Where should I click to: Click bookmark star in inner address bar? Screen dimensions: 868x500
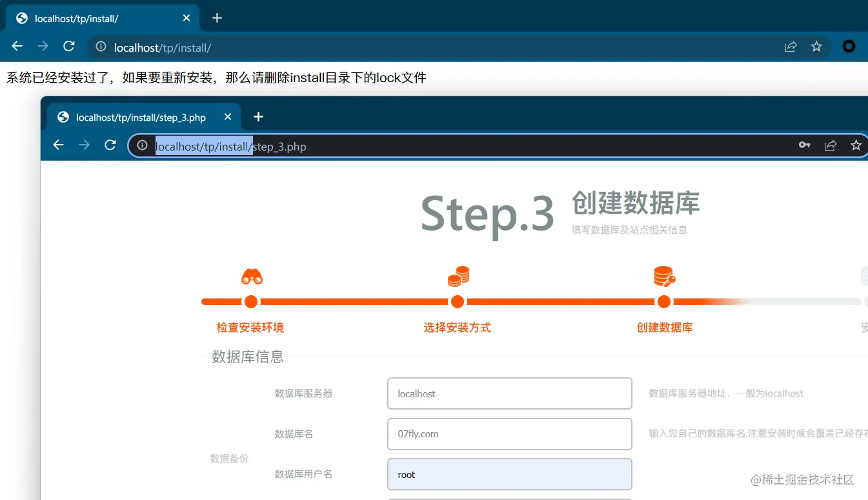click(x=856, y=145)
